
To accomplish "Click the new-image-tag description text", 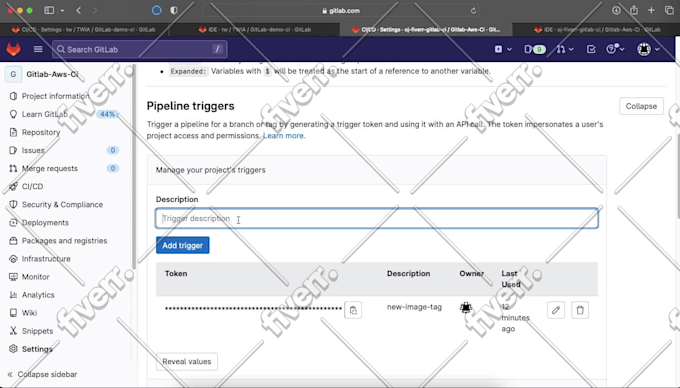I will 414,307.
